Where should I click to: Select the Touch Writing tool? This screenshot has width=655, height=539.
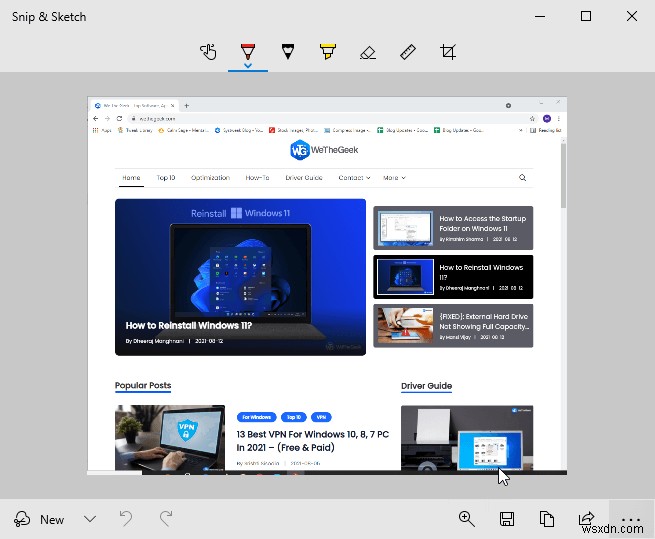tap(208, 52)
